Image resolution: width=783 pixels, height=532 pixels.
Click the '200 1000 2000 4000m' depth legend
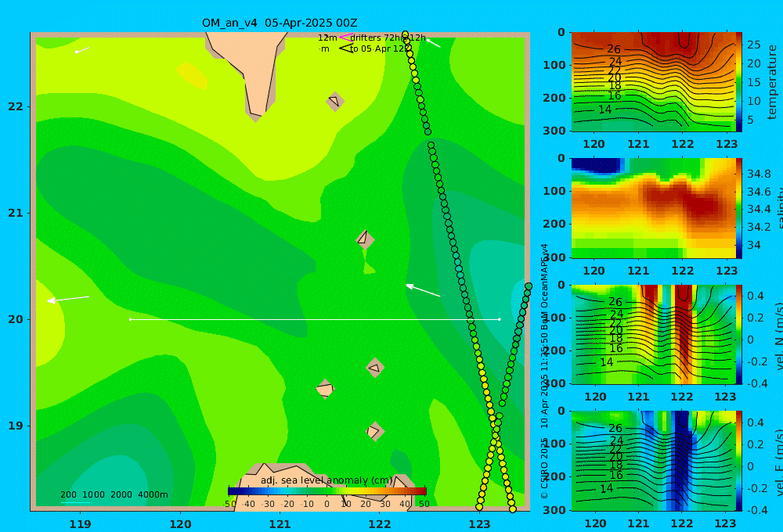[114, 494]
